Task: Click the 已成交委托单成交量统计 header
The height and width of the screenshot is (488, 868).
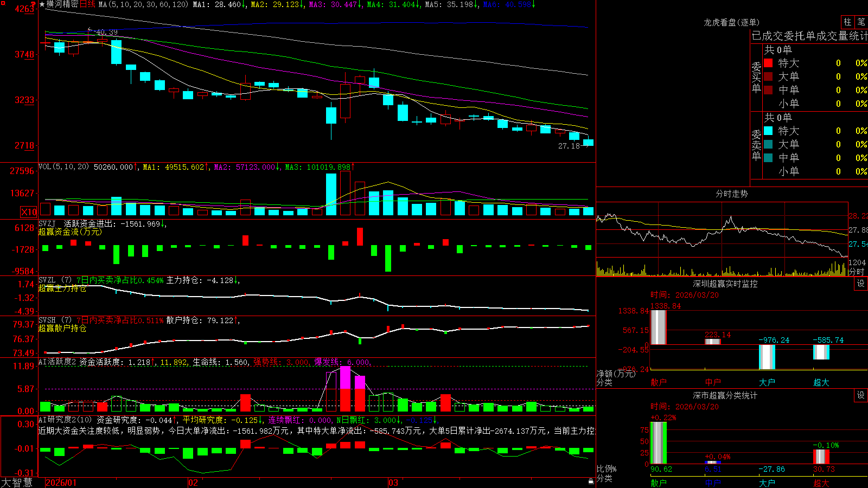Action: 809,36
